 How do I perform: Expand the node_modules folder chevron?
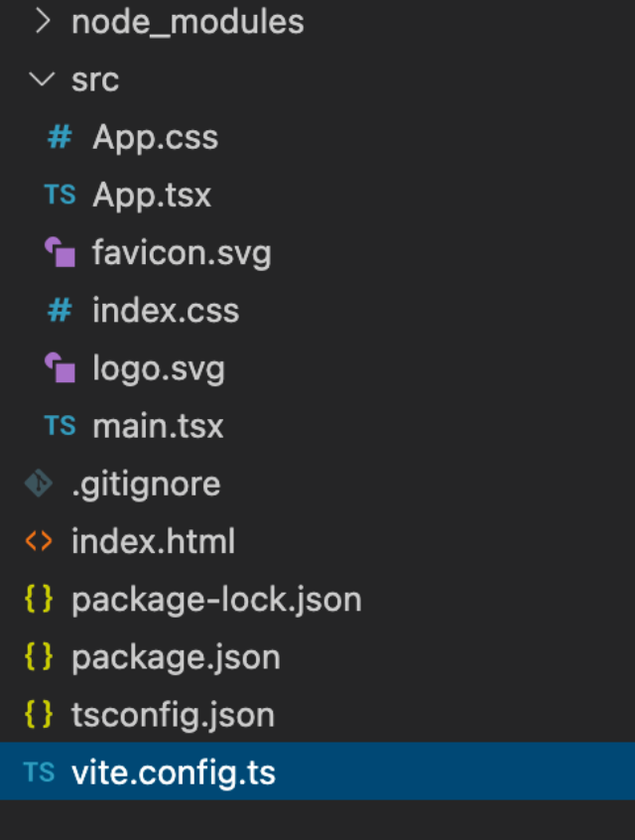(42, 22)
